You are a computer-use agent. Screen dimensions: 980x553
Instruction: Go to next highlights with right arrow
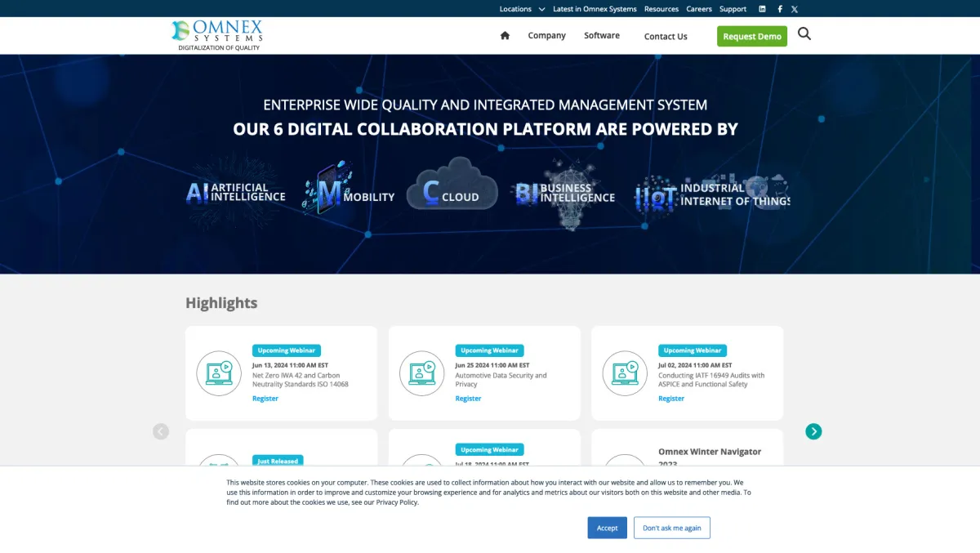tap(813, 431)
